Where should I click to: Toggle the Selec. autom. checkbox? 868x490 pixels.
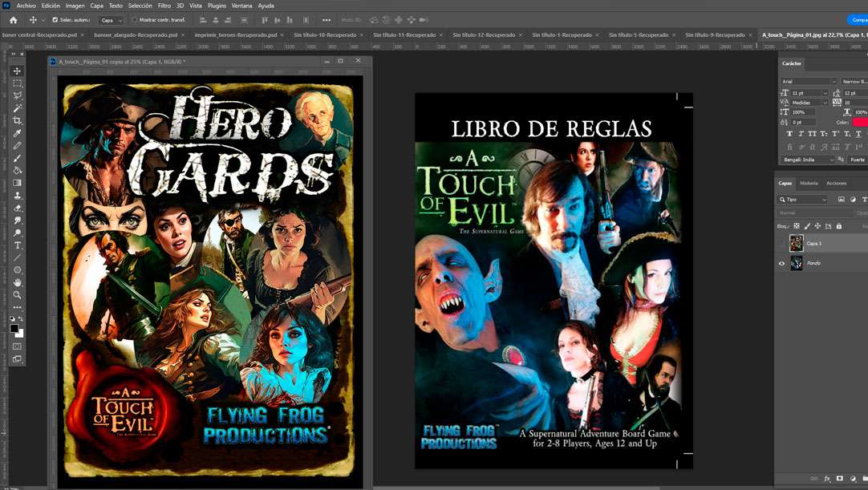point(55,20)
